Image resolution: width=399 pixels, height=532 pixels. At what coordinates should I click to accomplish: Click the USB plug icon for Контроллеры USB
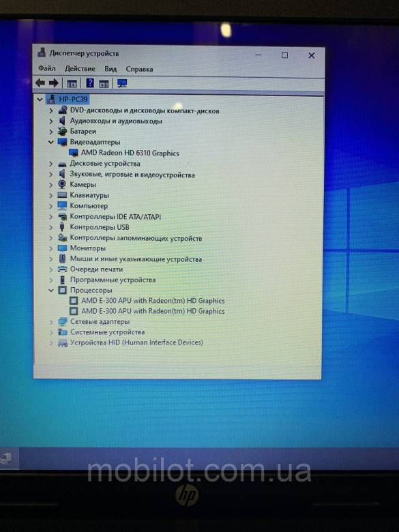click(x=62, y=226)
